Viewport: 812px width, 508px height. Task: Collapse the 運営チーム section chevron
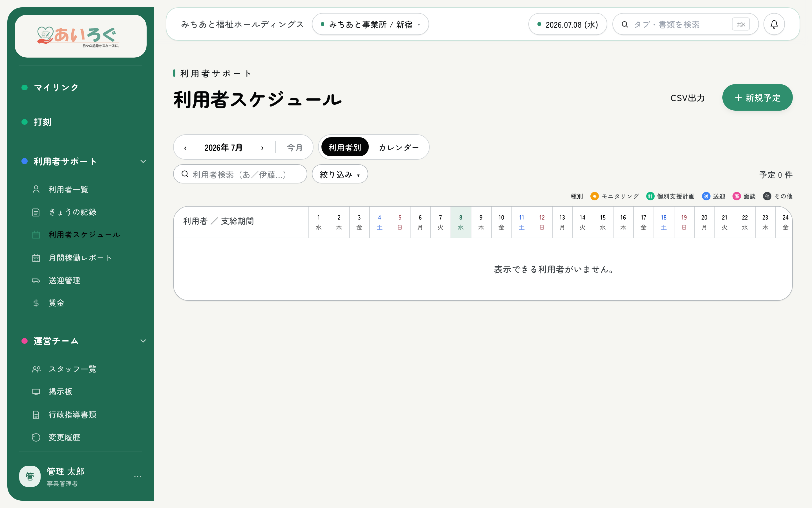(x=143, y=341)
